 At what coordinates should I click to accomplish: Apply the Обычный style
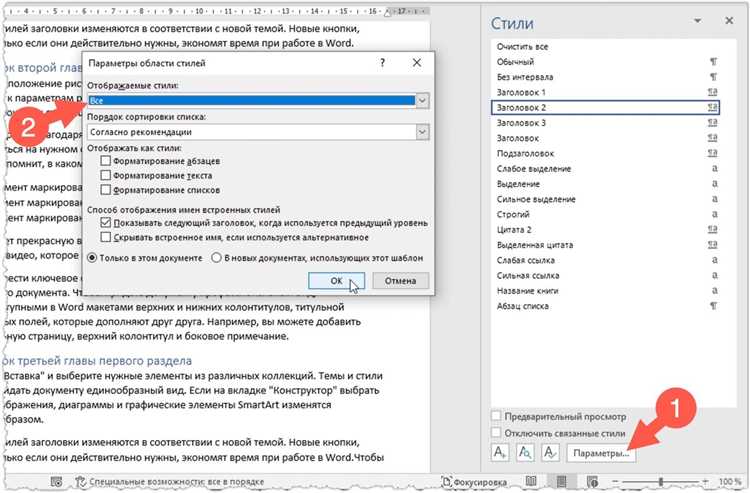606,62
